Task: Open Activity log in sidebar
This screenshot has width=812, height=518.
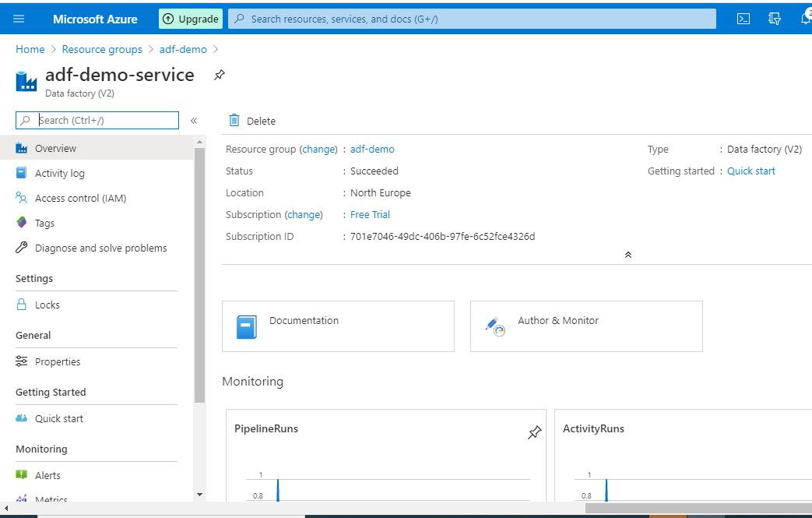Action: [59, 174]
